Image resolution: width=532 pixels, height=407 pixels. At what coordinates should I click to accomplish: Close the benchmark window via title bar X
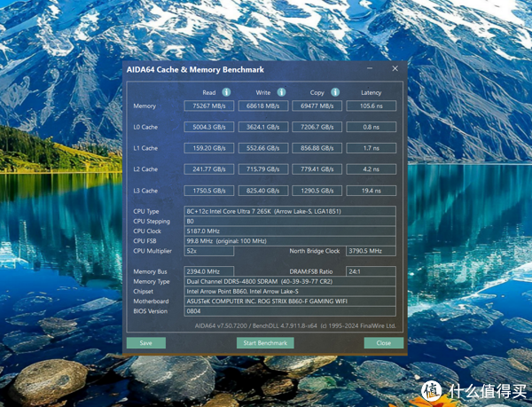coord(395,70)
